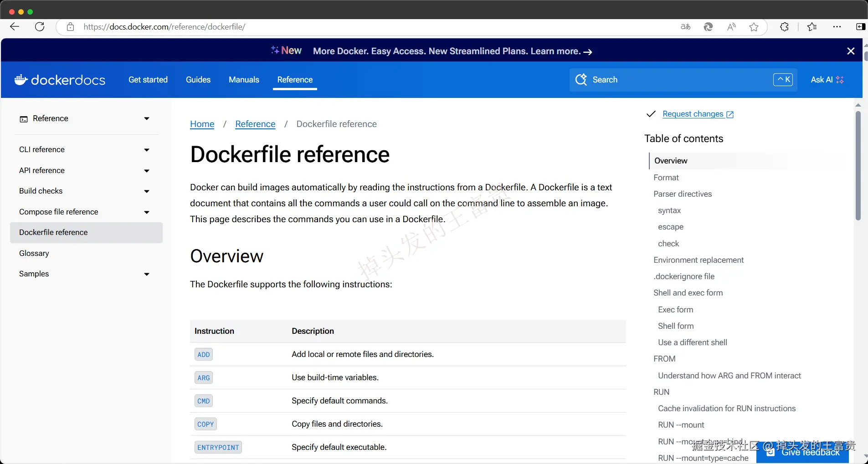Open the read aloud icon
Viewport: 868px width, 464px height.
coord(731,27)
